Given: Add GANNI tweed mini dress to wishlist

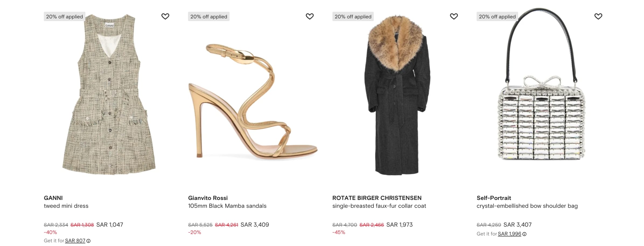Looking at the screenshot, I should tap(165, 16).
